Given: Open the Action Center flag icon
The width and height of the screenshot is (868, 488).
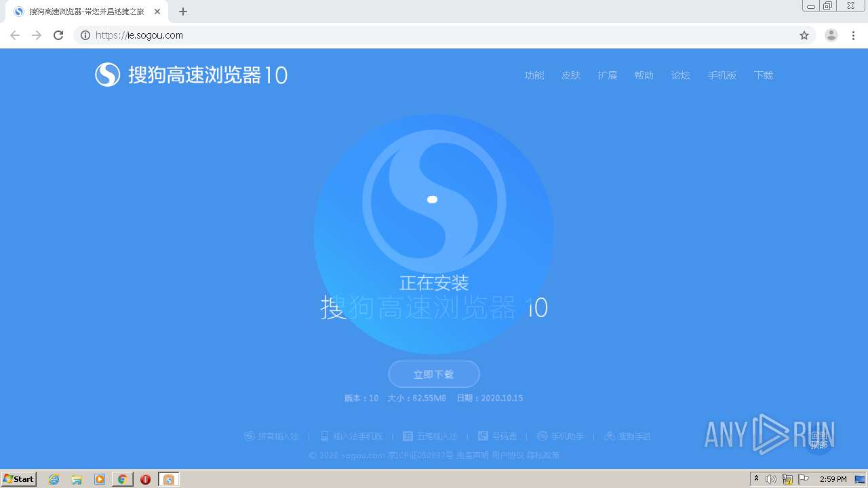Looking at the screenshot, I should (x=804, y=479).
